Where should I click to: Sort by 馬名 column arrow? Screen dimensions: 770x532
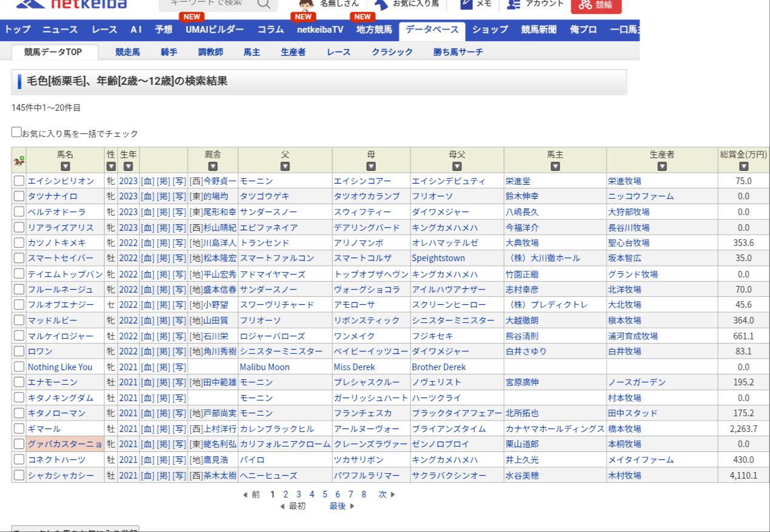pyautogui.click(x=65, y=167)
